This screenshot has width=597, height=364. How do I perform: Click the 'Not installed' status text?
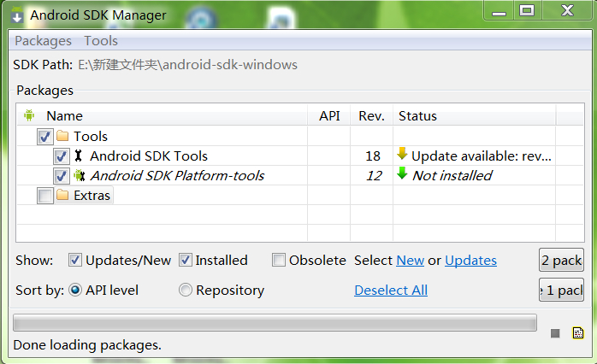point(452,176)
